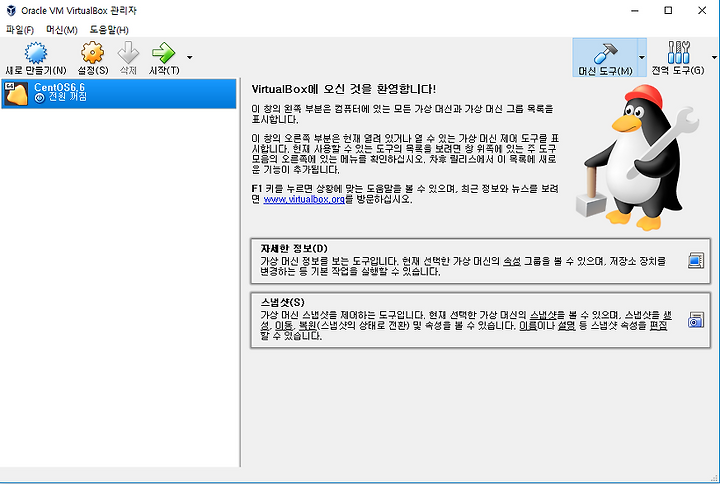Click the '전원 꺼짐' status text
720x484 pixels.
68,97
